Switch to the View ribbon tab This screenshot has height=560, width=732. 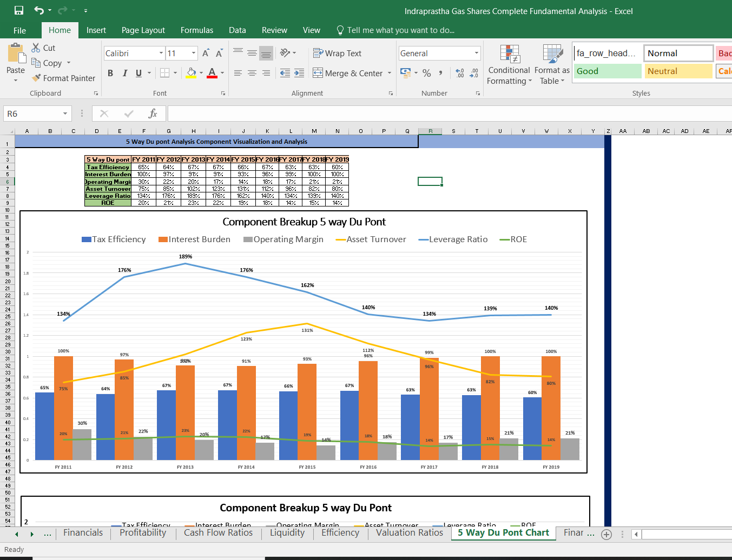pyautogui.click(x=311, y=30)
